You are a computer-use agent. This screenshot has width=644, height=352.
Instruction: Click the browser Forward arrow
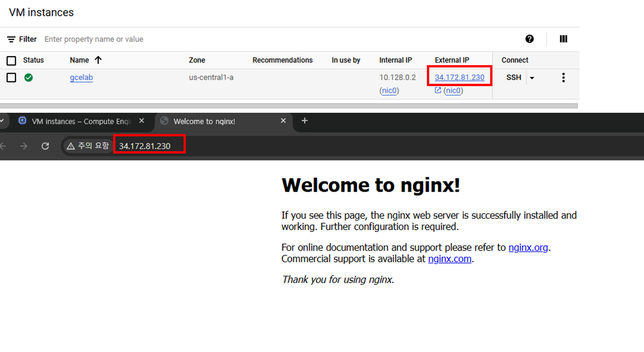[x=24, y=146]
